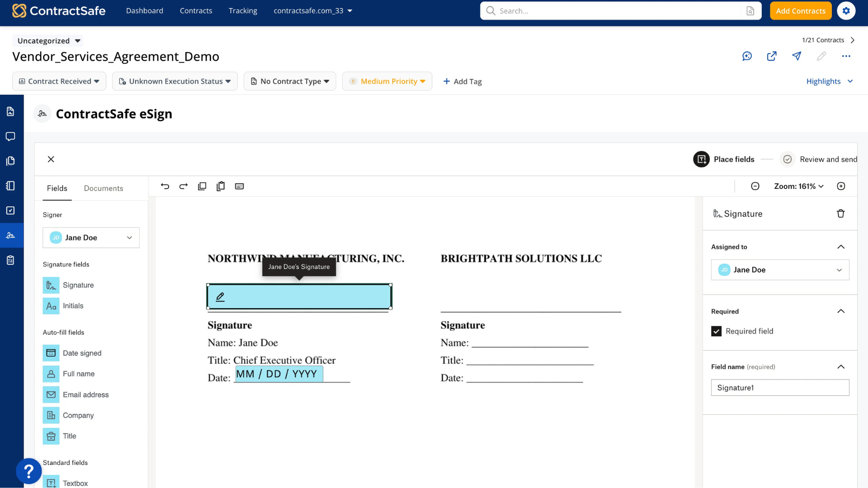Delete the Signature field via trash icon
The height and width of the screenshot is (488, 868).
(840, 214)
